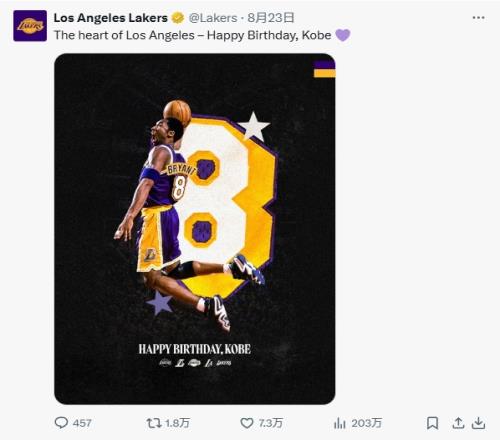
Task: Click the reply comment bubble icon
Action: pyautogui.click(x=61, y=423)
